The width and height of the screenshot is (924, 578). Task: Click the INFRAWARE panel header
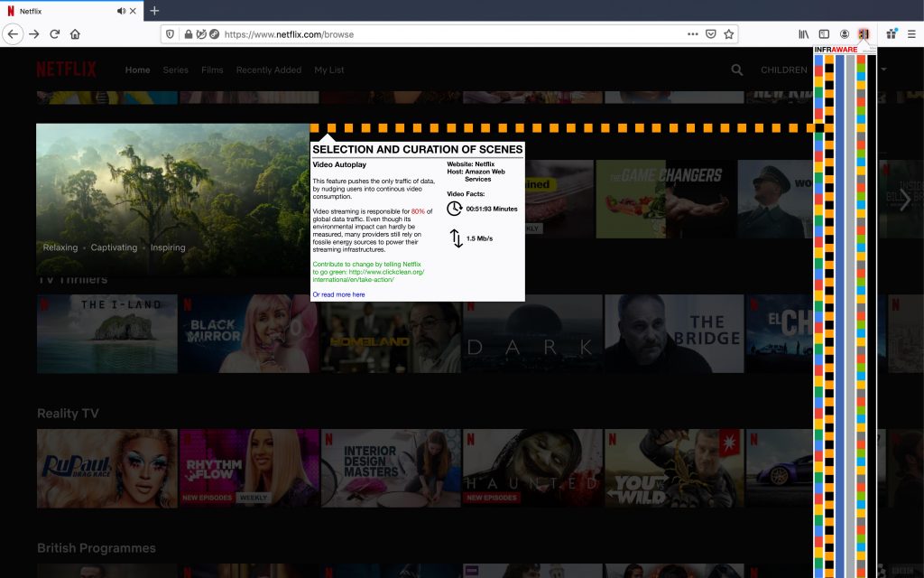click(836, 50)
